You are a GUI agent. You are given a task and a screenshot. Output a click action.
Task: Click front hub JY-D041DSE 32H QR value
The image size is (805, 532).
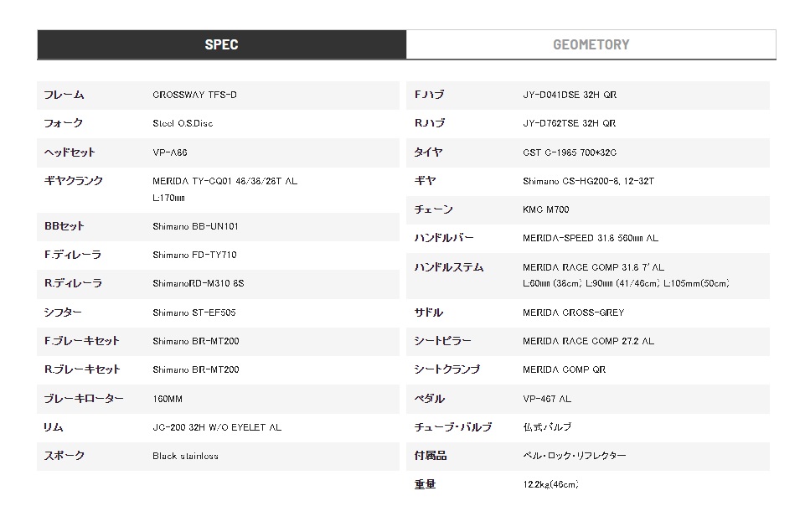point(570,95)
